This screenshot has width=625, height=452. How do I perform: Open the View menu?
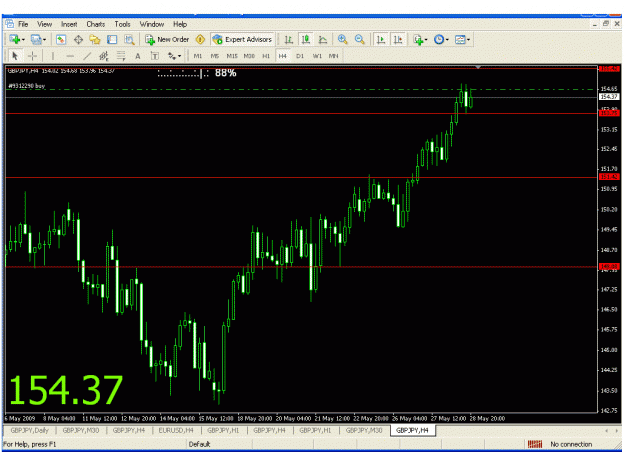tap(45, 24)
